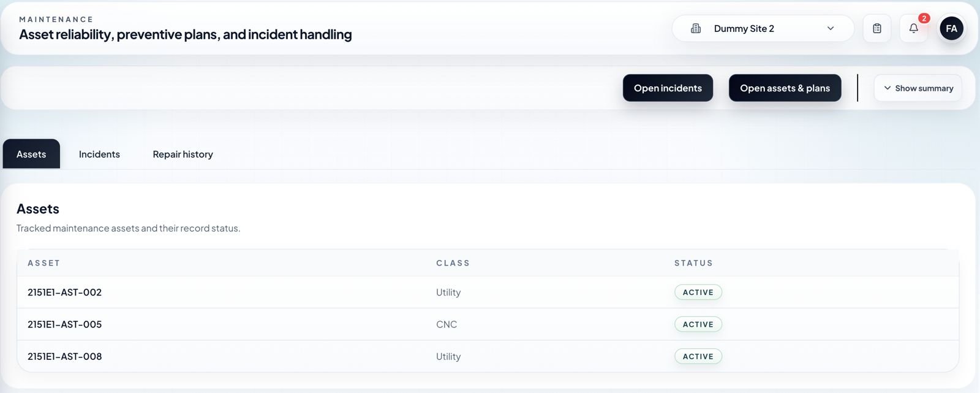Open the Dummy Site 2 site selector
The image size is (980, 393).
(763, 28)
